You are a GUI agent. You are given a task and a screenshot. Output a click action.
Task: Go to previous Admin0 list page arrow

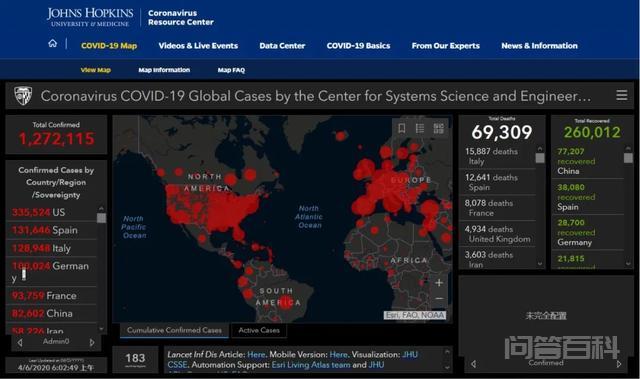(20, 343)
